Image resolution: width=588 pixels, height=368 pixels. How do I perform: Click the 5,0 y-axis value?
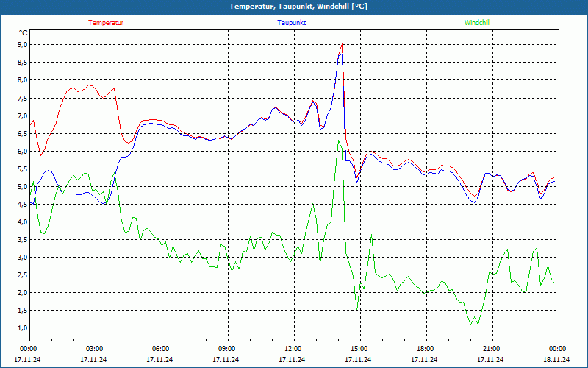coord(23,187)
